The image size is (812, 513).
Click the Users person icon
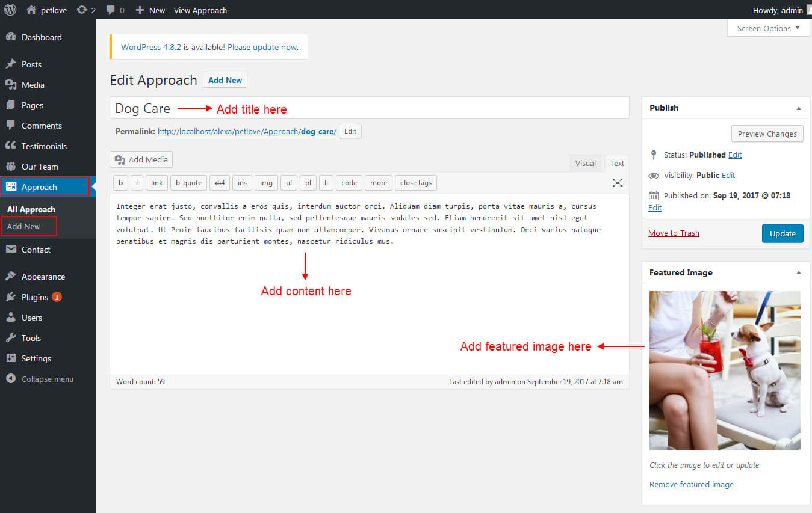point(11,318)
